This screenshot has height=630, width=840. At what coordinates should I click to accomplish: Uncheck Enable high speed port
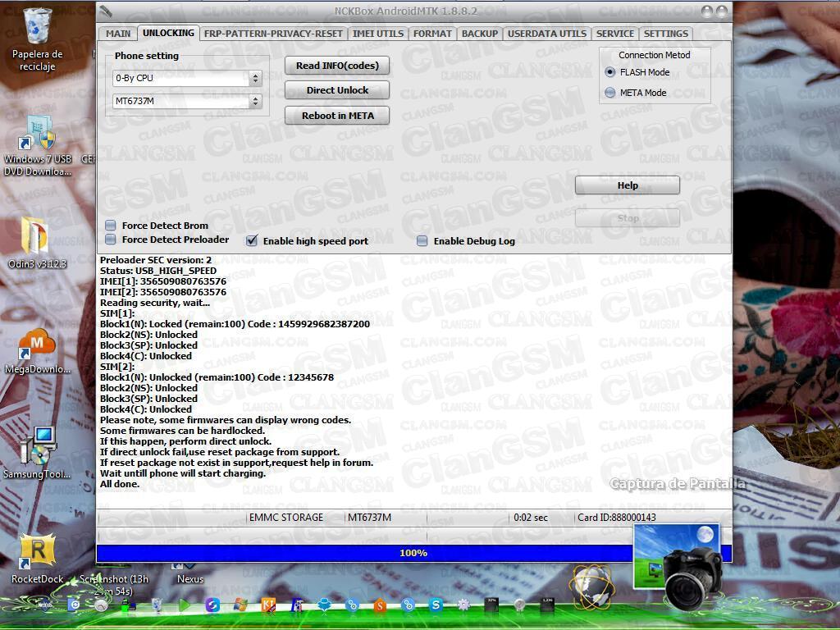click(x=251, y=240)
